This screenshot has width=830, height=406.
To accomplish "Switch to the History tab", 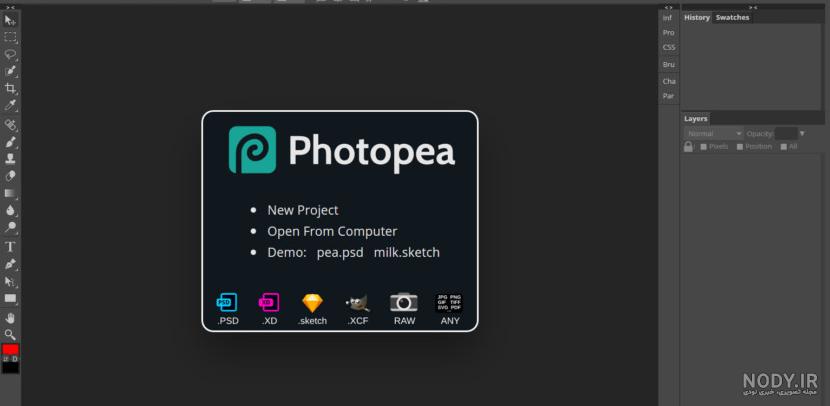I will pyautogui.click(x=697, y=17).
